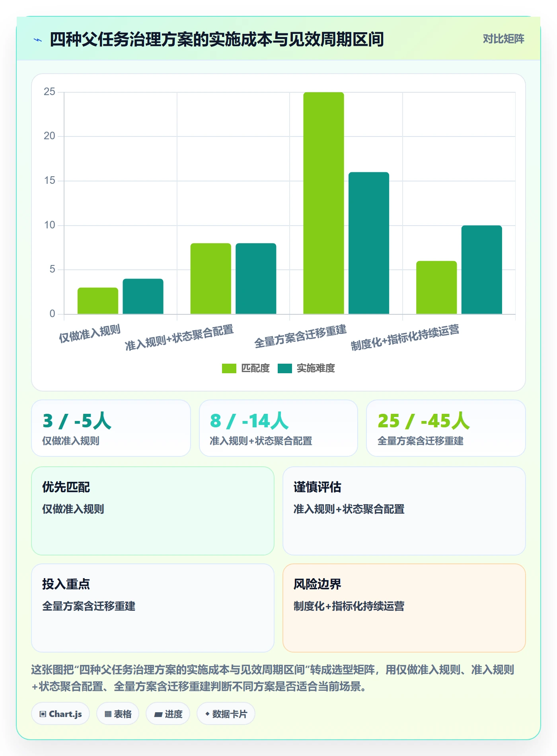Click the y-axis value 25

point(49,92)
